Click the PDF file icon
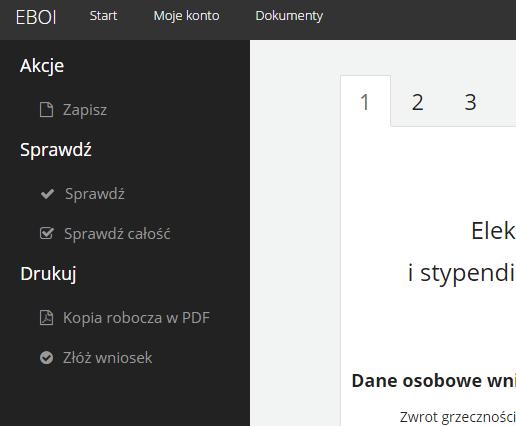 coord(46,318)
